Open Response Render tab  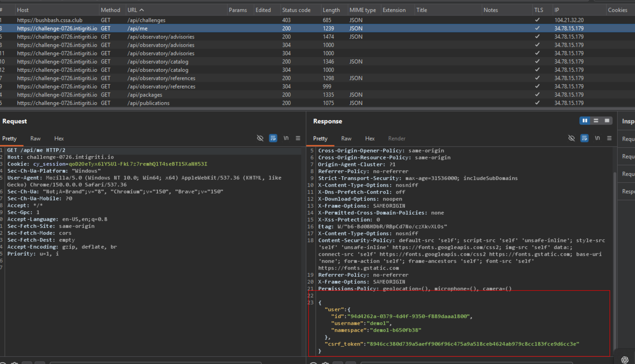pyautogui.click(x=396, y=138)
